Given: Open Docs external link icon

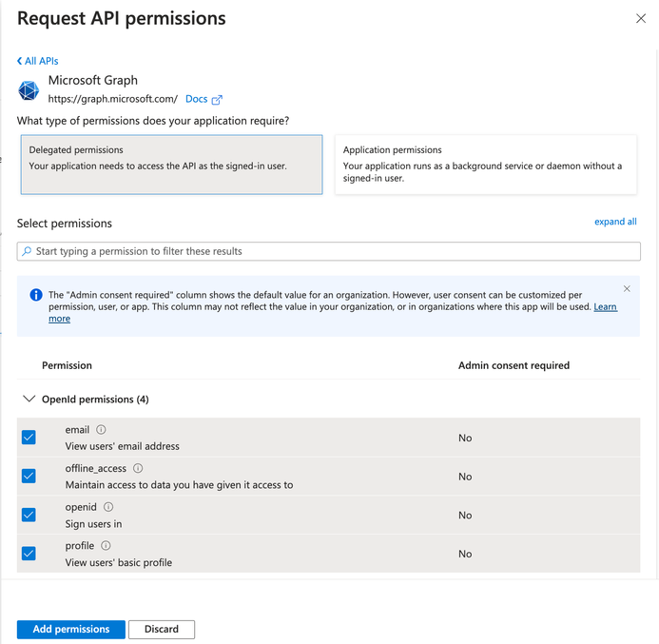Looking at the screenshot, I should [217, 100].
